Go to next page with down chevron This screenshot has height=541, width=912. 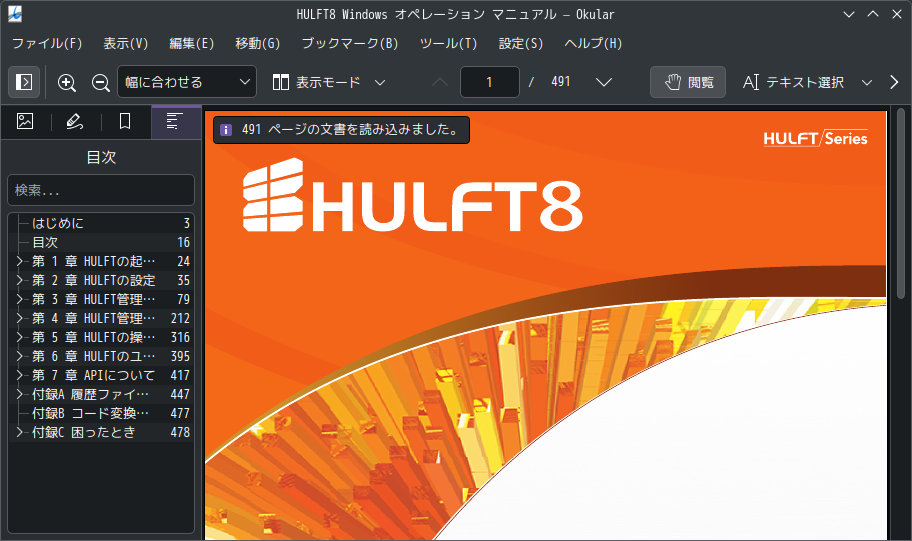pos(604,83)
